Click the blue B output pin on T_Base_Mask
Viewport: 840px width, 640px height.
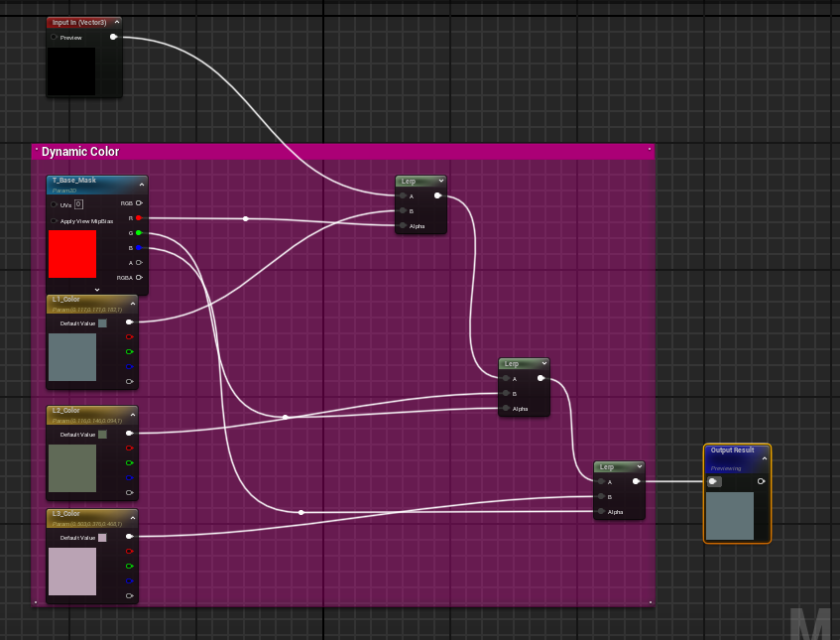(139, 248)
